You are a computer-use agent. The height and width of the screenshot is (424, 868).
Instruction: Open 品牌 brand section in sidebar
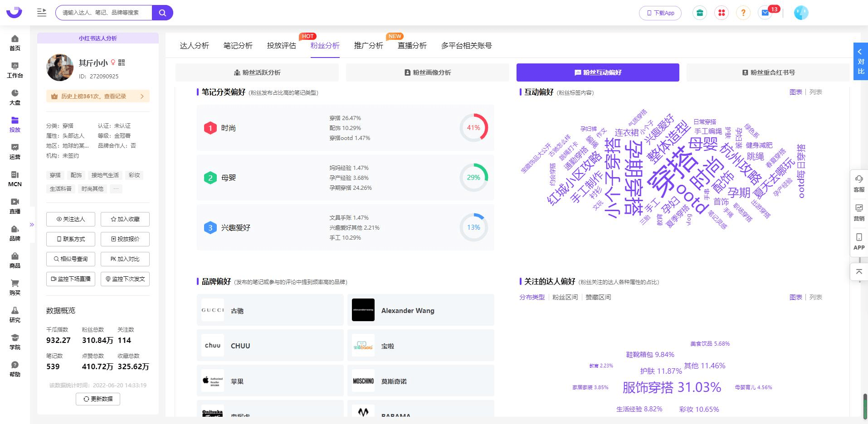pos(15,233)
